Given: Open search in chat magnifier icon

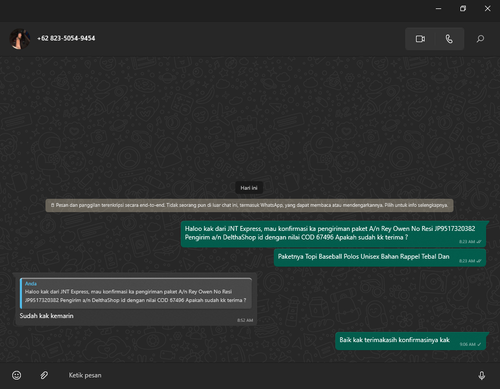Looking at the screenshot, I should [x=480, y=39].
